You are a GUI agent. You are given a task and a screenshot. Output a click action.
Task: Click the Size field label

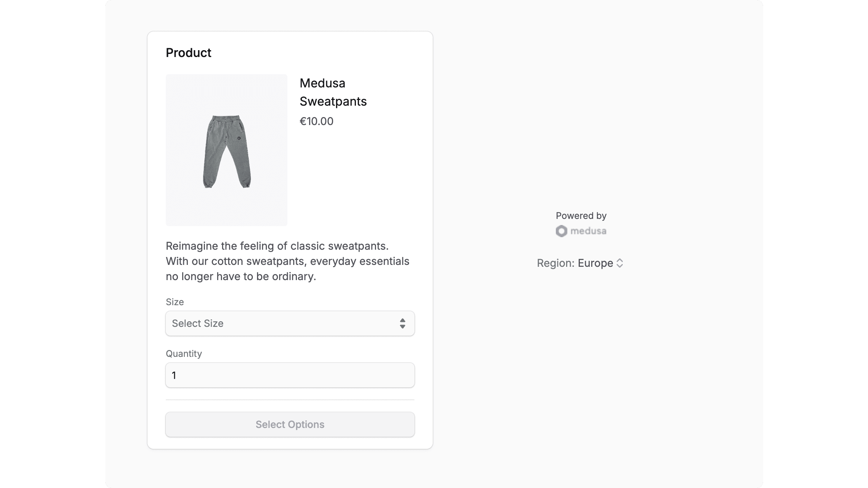pos(175,302)
